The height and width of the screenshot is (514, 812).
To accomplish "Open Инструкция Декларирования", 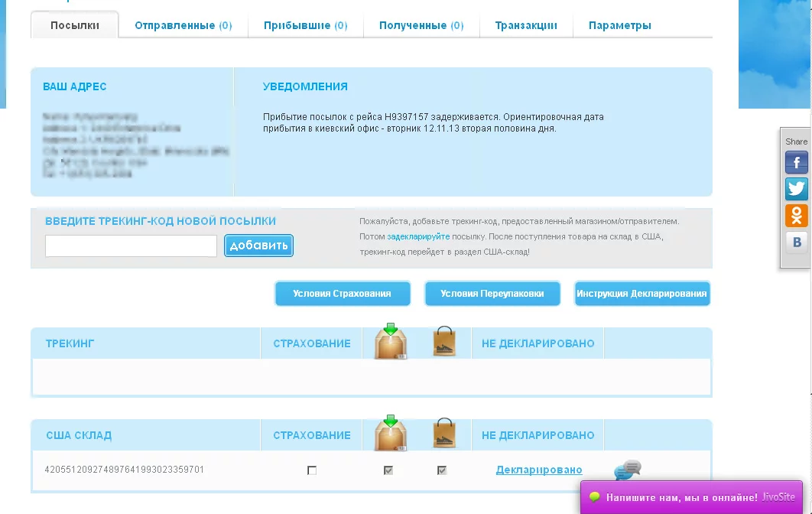I will 642,294.
